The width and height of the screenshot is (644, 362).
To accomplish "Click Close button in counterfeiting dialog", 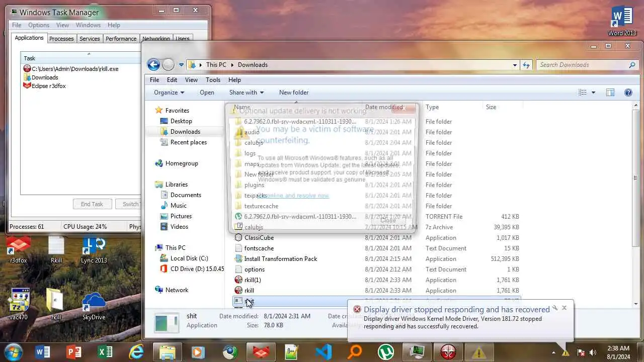I will [x=388, y=220].
